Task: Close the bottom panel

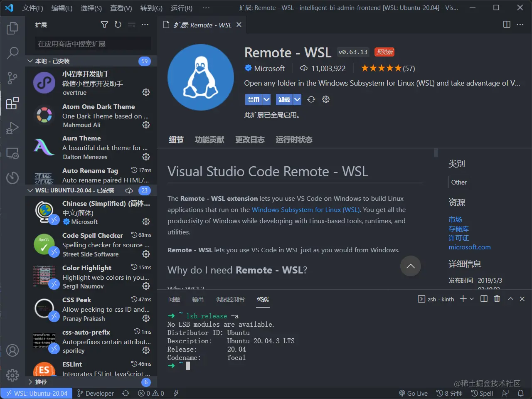Action: coord(522,299)
